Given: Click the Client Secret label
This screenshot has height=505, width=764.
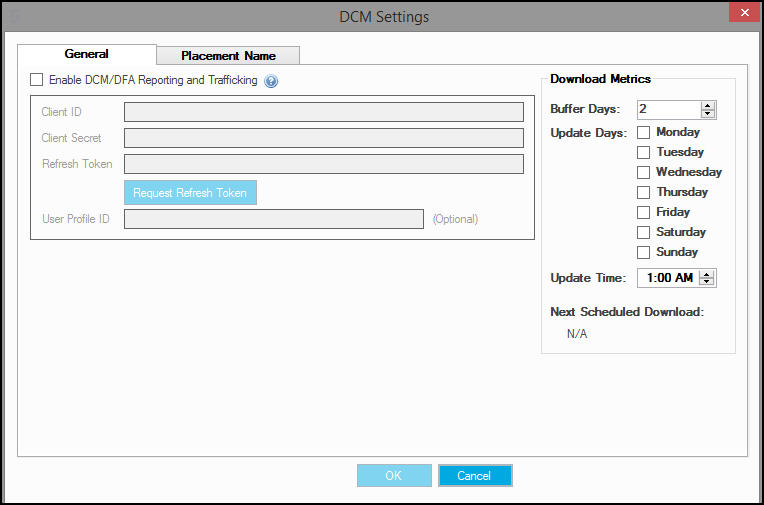Looking at the screenshot, I should tap(71, 138).
